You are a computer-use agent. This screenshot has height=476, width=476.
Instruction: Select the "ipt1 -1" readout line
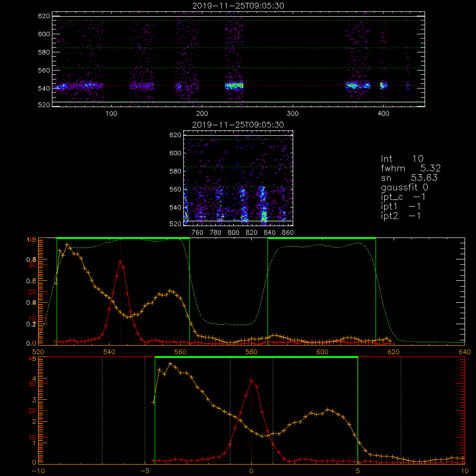coord(401,207)
